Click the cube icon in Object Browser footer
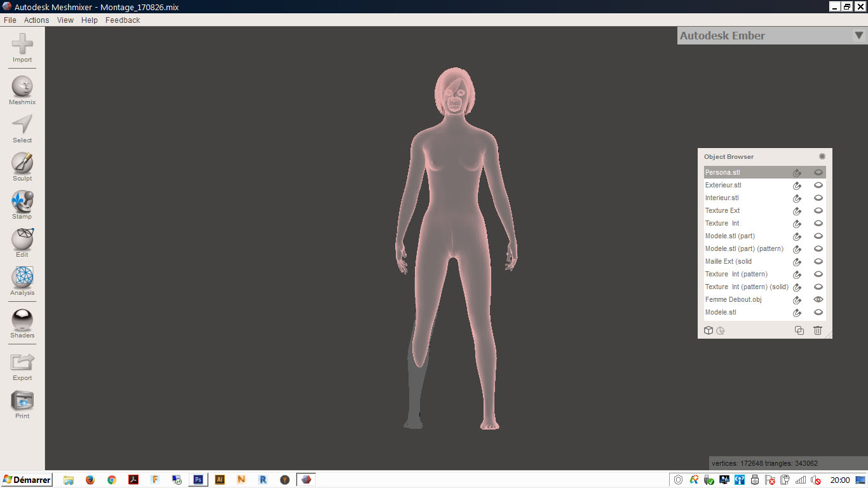 709,330
